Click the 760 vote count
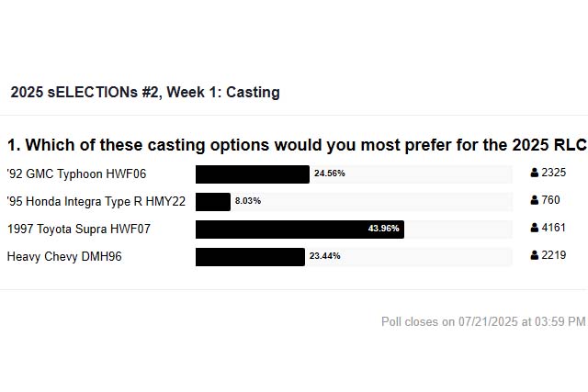The image size is (588, 392). [x=550, y=200]
